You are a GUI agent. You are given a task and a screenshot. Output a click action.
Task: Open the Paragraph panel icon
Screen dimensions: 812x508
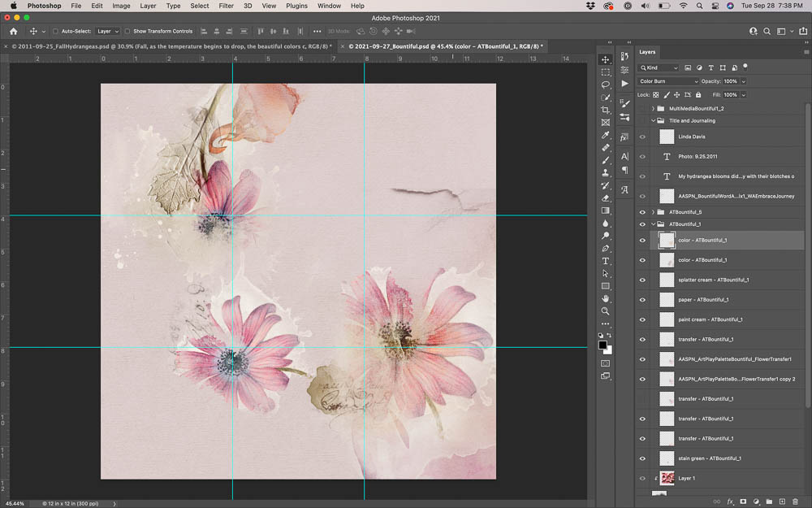pyautogui.click(x=624, y=170)
